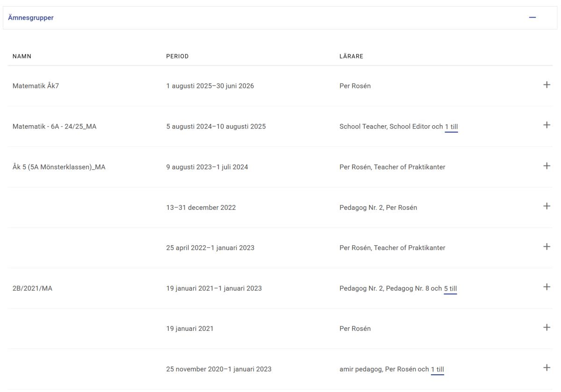Collapse the Ämnesgrupper section with minus icon
561x392 pixels.
click(x=532, y=18)
